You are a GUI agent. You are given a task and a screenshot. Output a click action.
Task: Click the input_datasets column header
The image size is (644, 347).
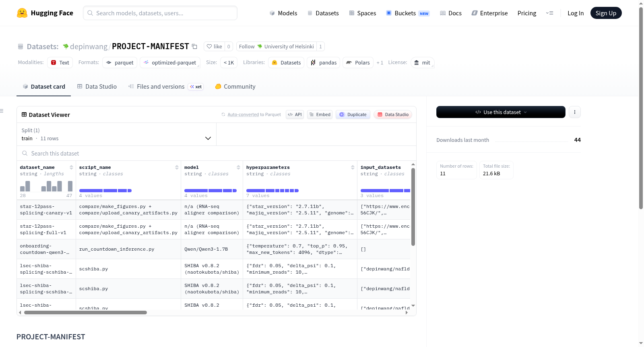381,167
